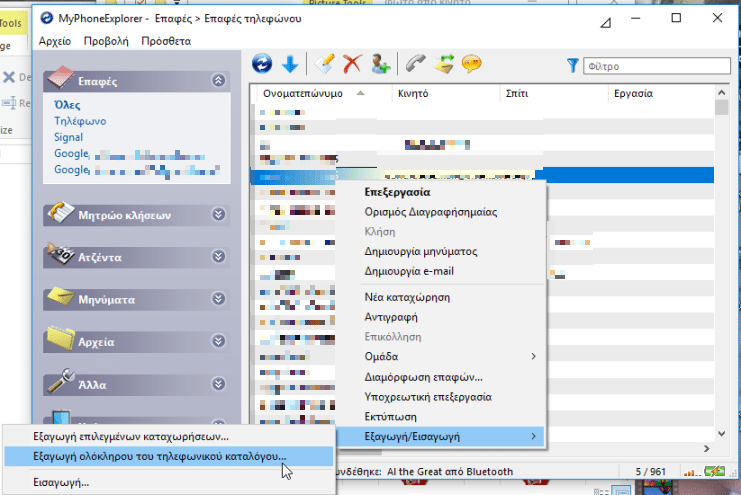This screenshot has width=741, height=495.
Task: Click the envelope with green arrows icon
Action: [x=444, y=64]
